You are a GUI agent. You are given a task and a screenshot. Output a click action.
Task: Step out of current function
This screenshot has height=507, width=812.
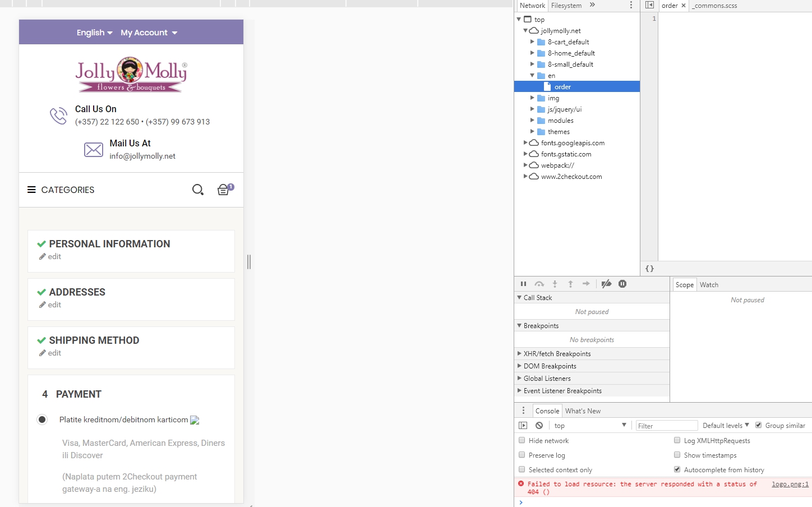570,284
